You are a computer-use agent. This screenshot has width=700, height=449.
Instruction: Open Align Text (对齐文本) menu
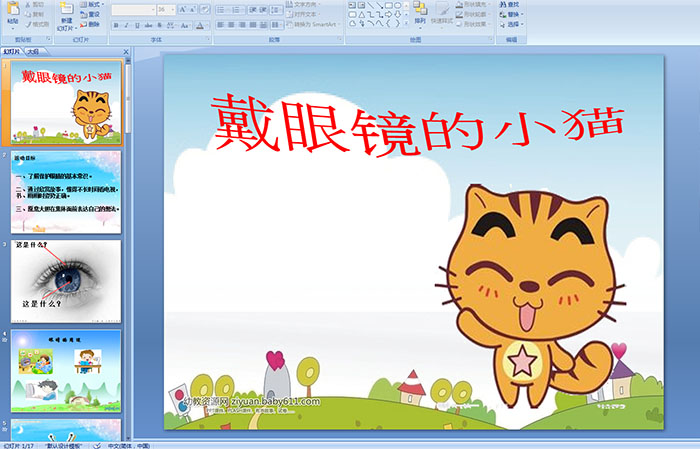click(x=303, y=14)
